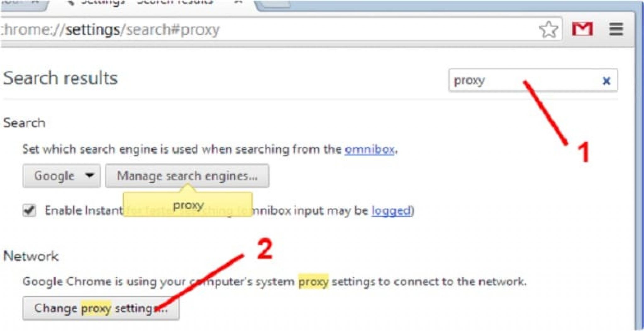Toggle the Enable Instant checkbox
Image resolution: width=644 pixels, height=331 pixels.
(29, 210)
